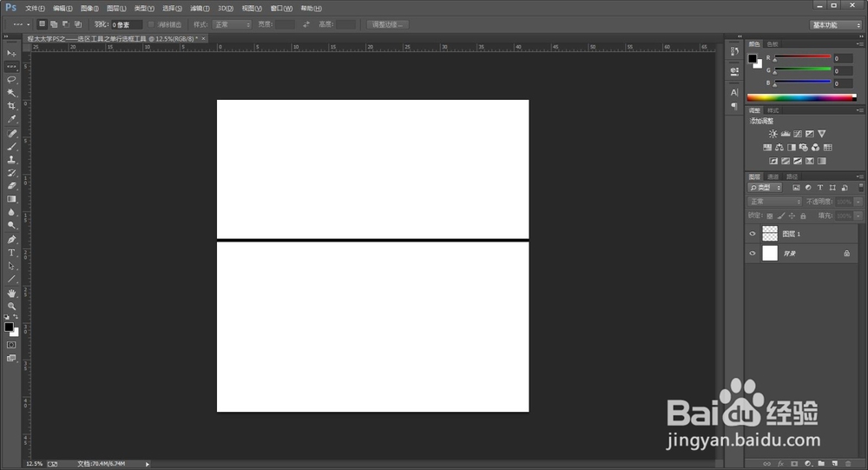Toggle Quick Mask mode
The height and width of the screenshot is (470, 868).
pyautogui.click(x=11, y=345)
